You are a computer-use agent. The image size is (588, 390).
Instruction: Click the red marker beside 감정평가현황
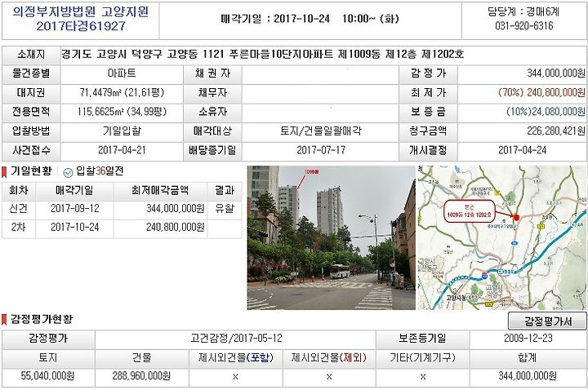(x=4, y=320)
